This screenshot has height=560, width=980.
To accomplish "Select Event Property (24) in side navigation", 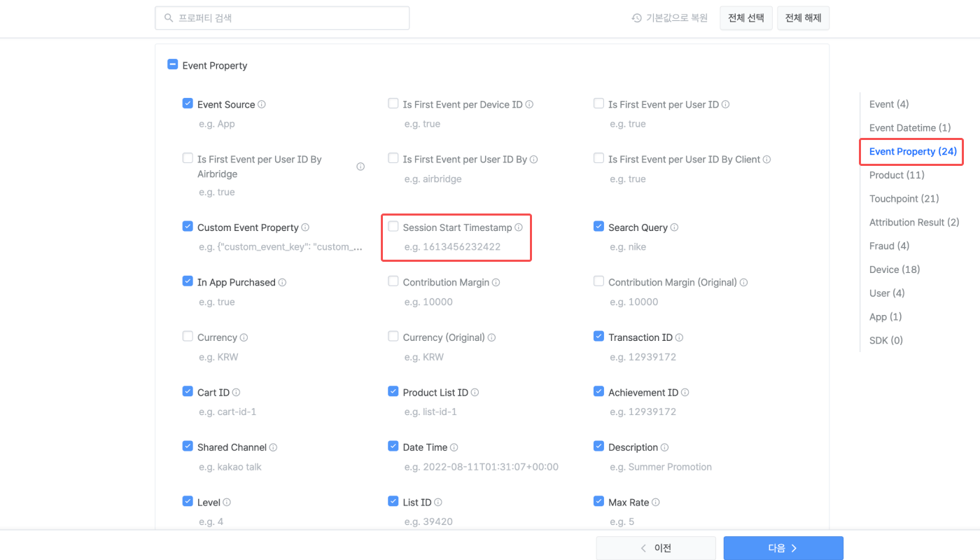I will point(913,151).
